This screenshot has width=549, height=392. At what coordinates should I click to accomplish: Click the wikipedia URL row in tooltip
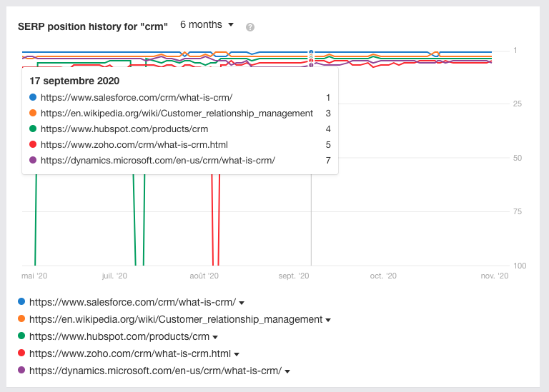(180, 114)
